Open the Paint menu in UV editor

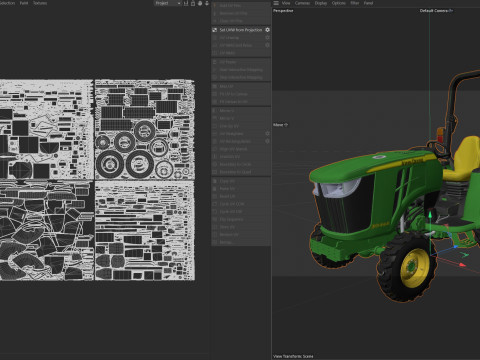[x=24, y=3]
